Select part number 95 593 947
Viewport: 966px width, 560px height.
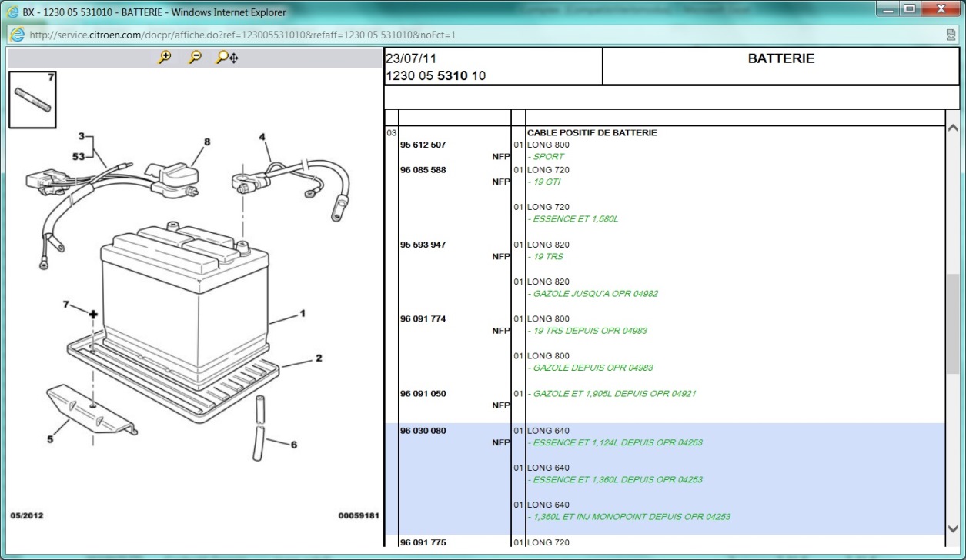[423, 245]
